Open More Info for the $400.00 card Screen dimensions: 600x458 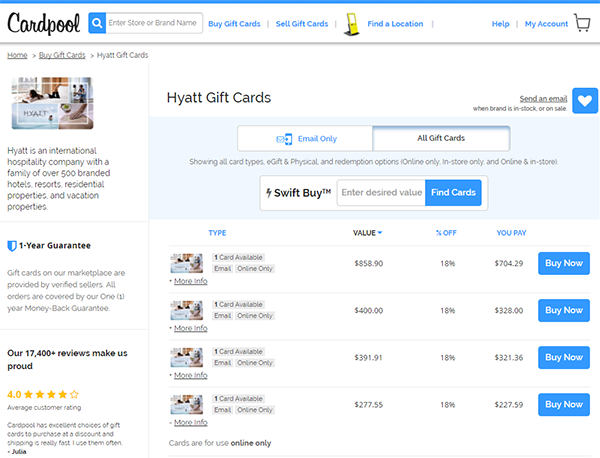pos(191,328)
